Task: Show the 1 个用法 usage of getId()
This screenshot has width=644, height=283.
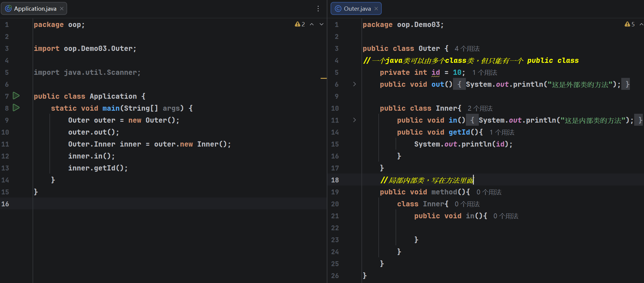Action: (502, 132)
